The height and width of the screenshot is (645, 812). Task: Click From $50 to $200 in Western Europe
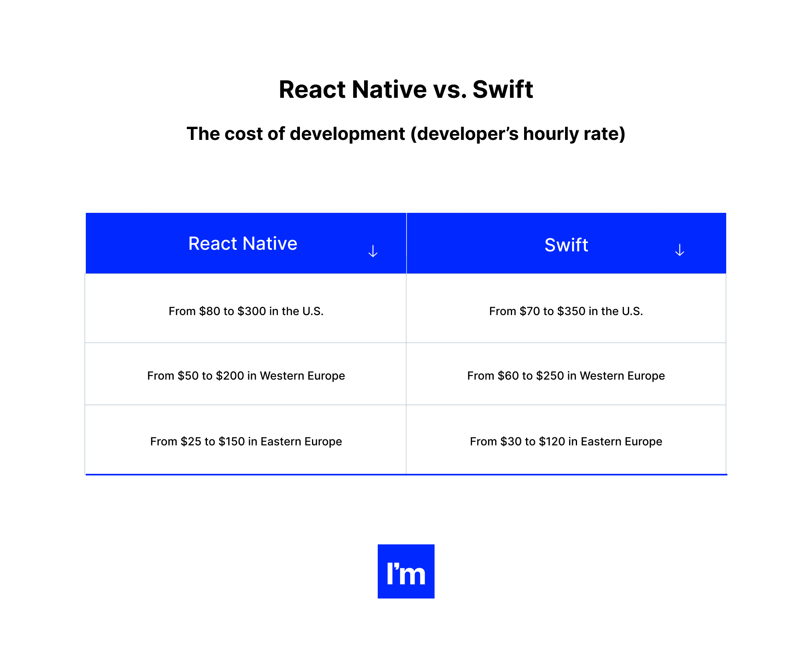(246, 376)
